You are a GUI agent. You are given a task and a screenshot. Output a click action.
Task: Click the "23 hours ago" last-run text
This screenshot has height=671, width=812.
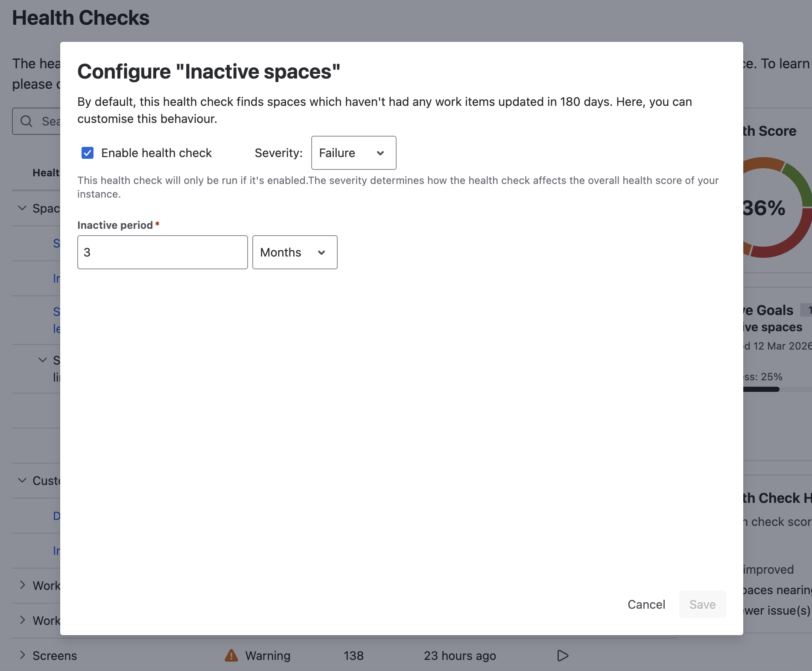click(x=460, y=655)
